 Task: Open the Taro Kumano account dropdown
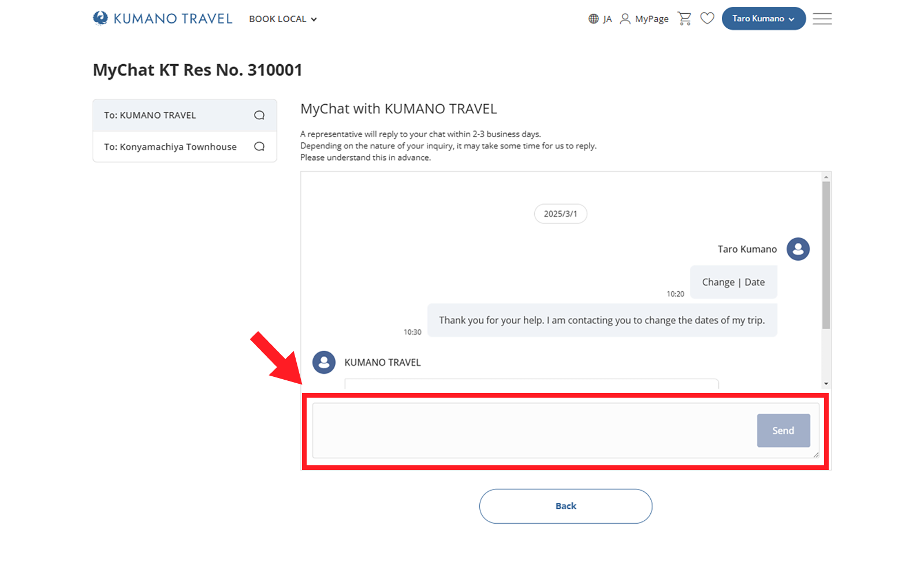click(x=763, y=18)
